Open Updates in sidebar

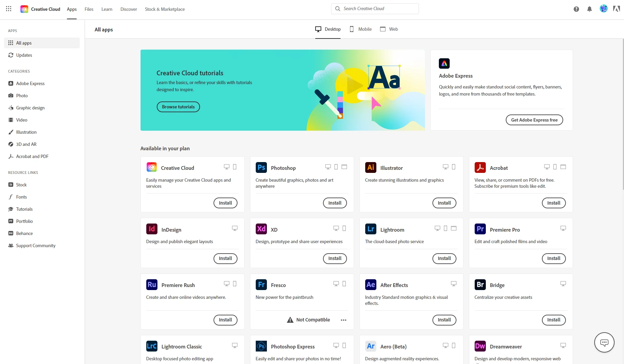[x=42, y=55]
